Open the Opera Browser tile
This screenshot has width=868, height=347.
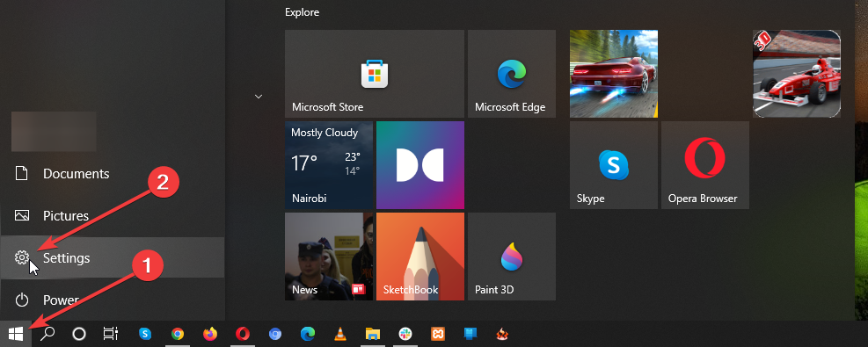(705, 165)
